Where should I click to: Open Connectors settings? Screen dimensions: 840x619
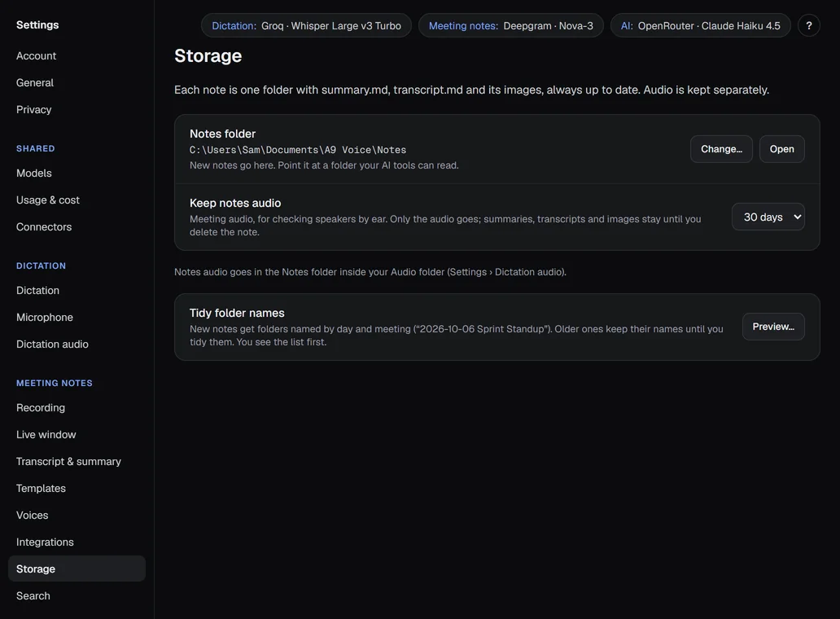tap(44, 226)
